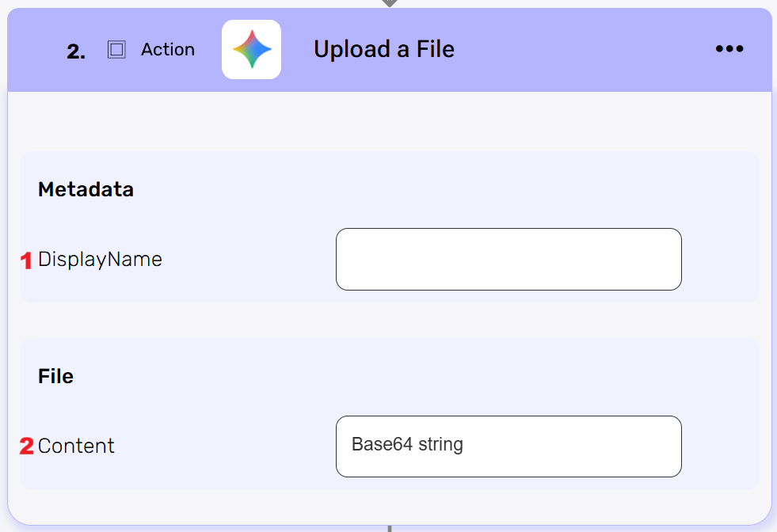Click the Gemini sparkle app icon
The width and height of the screenshot is (777, 532).
point(251,49)
